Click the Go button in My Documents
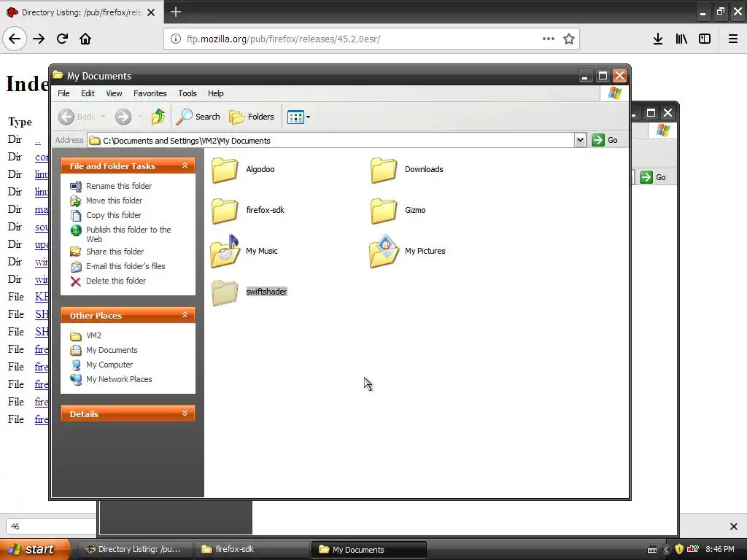Screen dimensions: 747x560 [605, 140]
